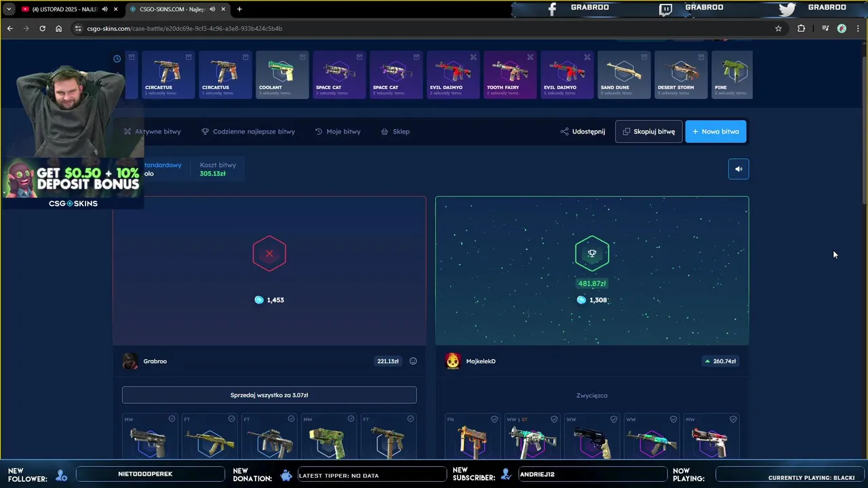Select MajkelekD's orange FN MAC-10 item

click(473, 437)
